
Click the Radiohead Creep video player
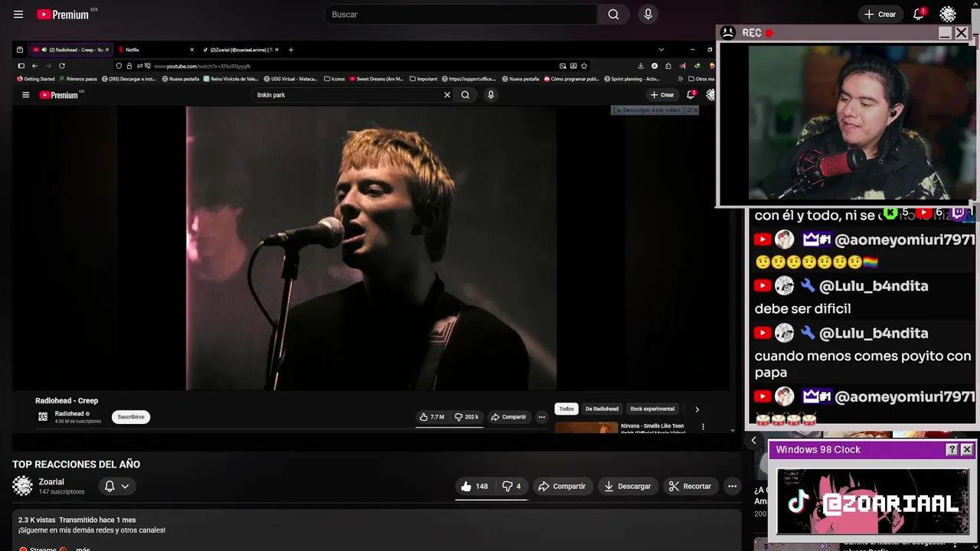coord(371,248)
